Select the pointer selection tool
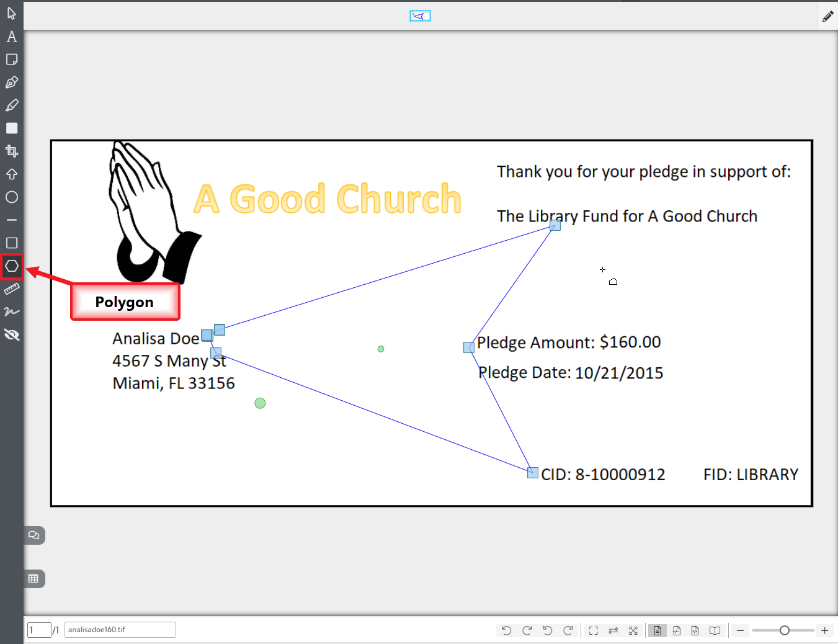 [x=11, y=13]
